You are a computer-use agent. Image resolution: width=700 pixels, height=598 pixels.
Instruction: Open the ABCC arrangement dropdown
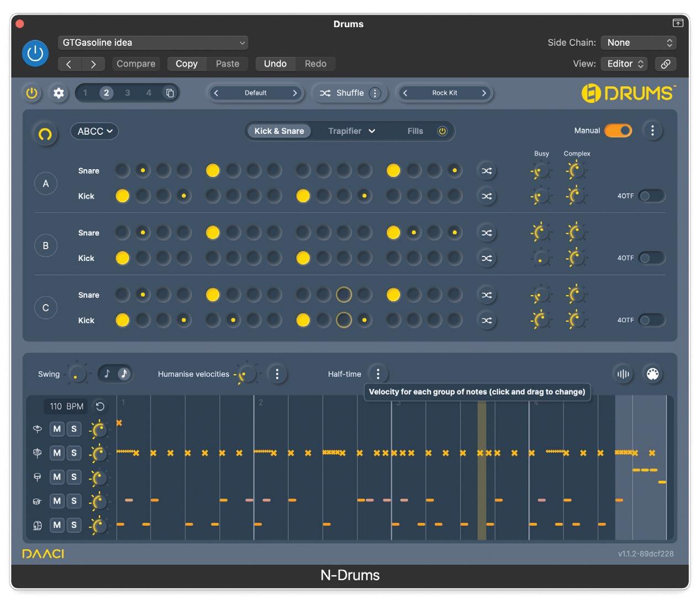click(94, 131)
